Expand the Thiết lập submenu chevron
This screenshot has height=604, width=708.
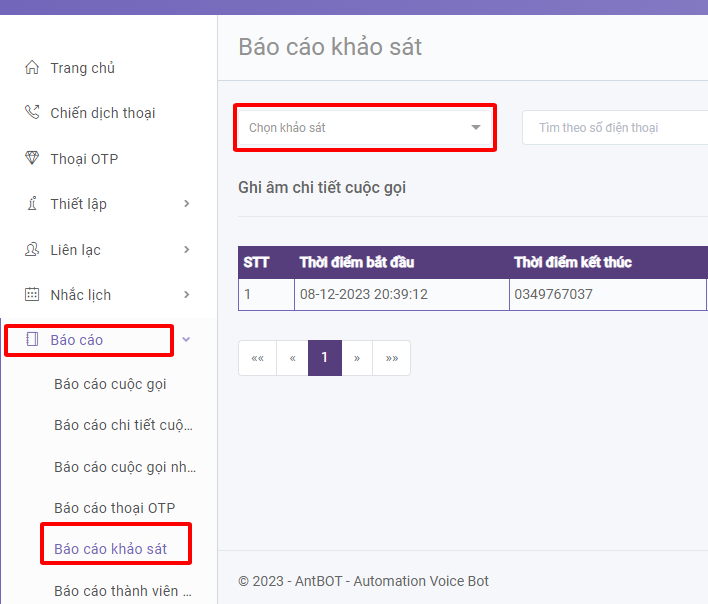click(186, 204)
